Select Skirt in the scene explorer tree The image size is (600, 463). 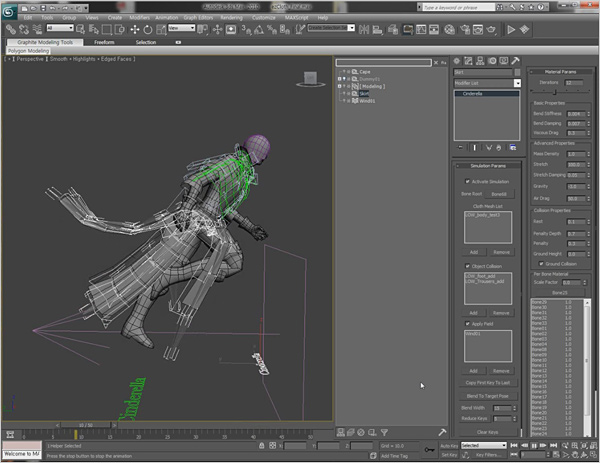pos(364,93)
